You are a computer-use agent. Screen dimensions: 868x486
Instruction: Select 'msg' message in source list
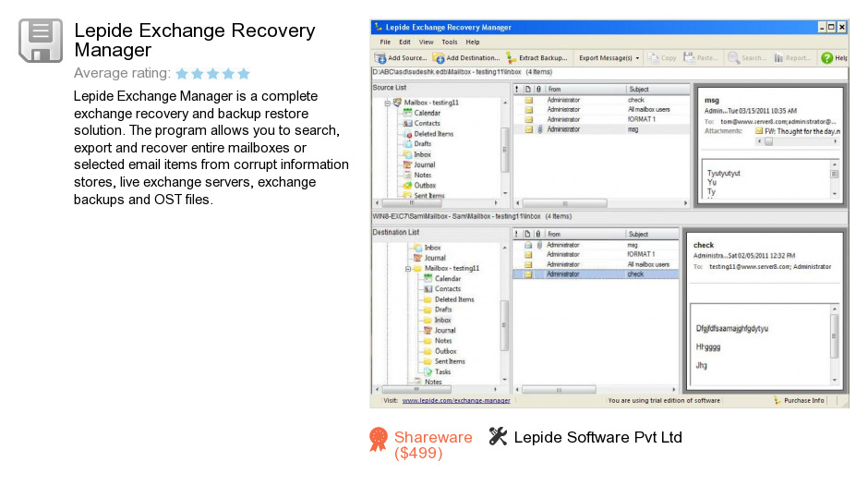[601, 129]
